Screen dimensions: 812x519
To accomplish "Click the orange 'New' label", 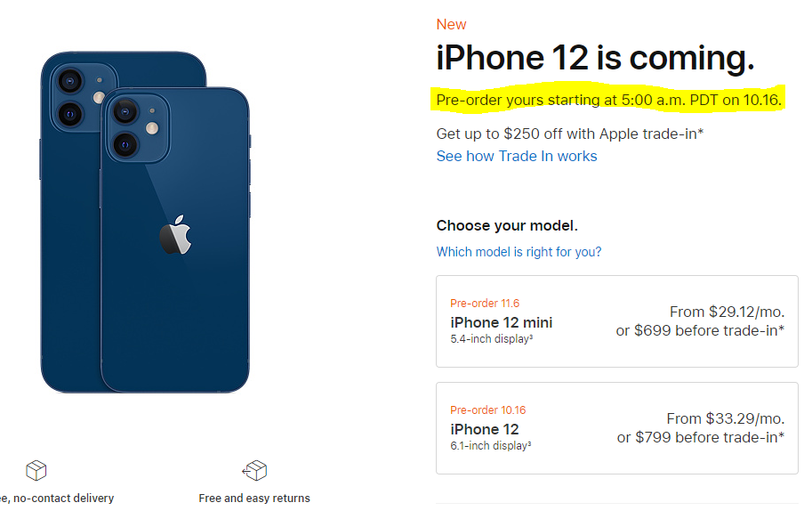I will pos(451,25).
